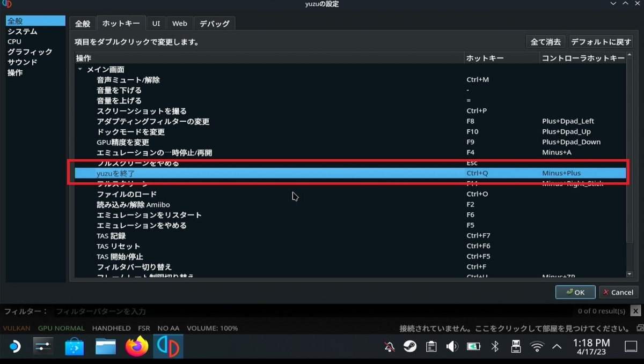Click the Cancel button
This screenshot has height=364, width=644.
coord(618,292)
